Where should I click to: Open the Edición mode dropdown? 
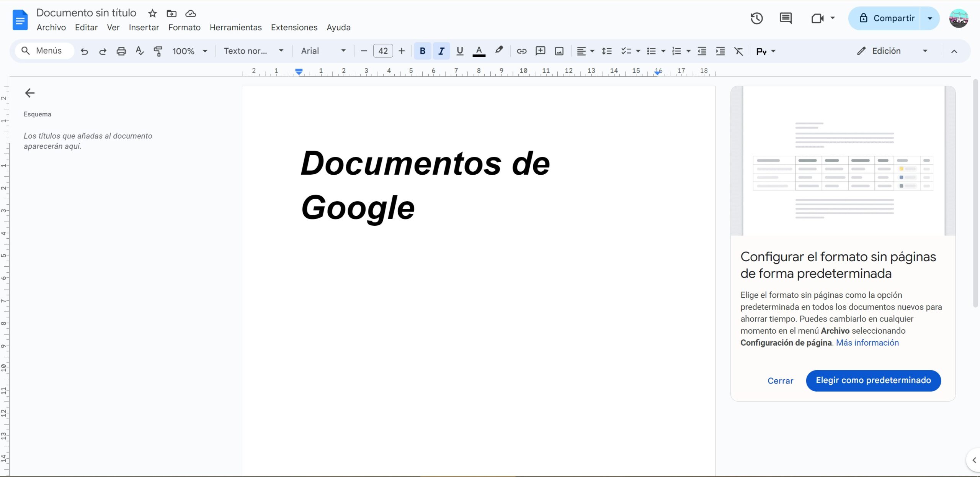tap(893, 51)
